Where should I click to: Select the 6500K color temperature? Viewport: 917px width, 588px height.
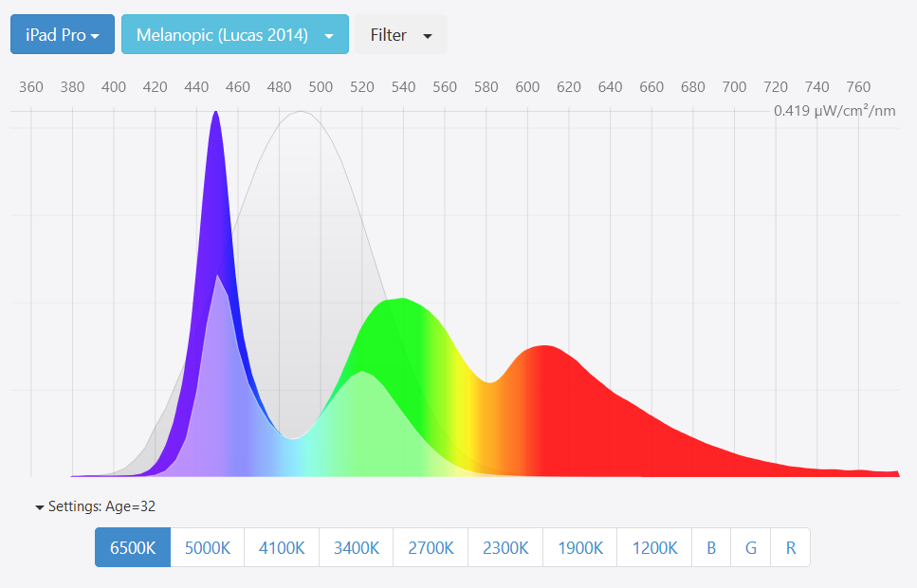click(x=133, y=547)
